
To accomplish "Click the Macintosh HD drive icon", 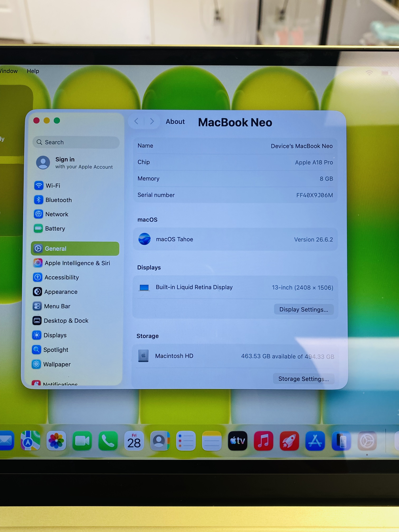I will click(143, 356).
